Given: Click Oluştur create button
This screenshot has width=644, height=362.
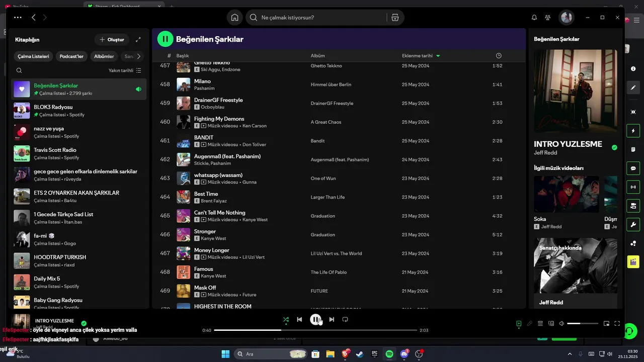Looking at the screenshot, I should click(x=112, y=40).
